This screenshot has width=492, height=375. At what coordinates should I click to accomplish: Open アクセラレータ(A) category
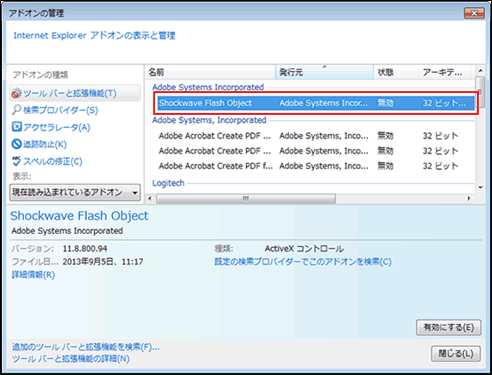click(x=57, y=127)
